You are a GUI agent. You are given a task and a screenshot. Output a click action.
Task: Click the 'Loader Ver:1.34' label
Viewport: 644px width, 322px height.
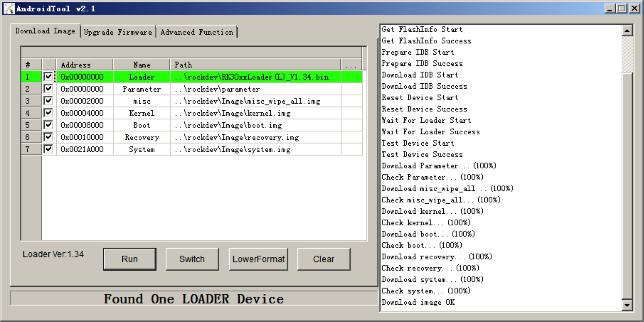(53, 254)
